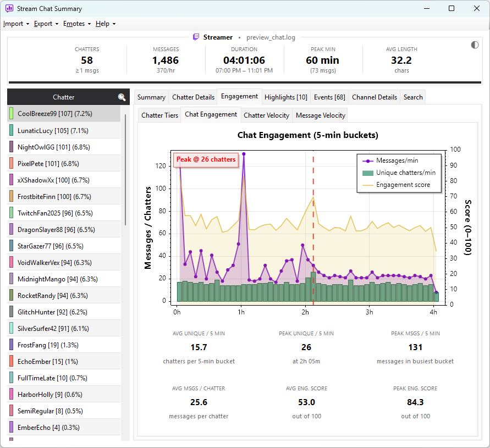This screenshot has height=448, width=490.
Task: Select chatter CoolBreeze99 [107]
Action: [x=64, y=114]
